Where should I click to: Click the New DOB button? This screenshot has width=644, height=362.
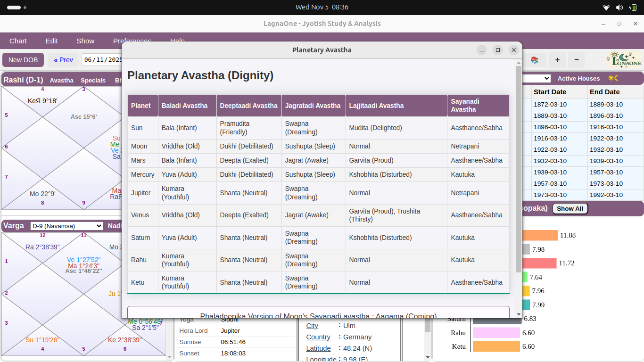click(23, 60)
